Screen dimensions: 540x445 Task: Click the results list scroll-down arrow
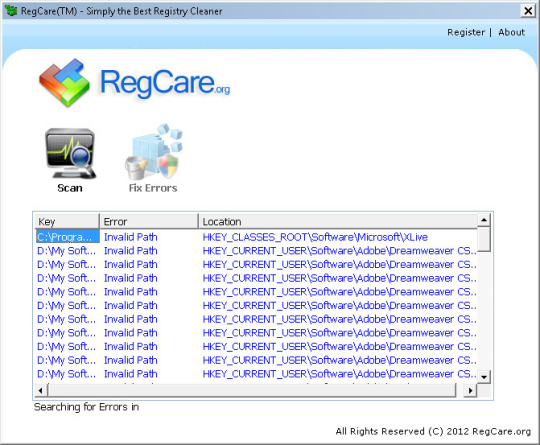tap(484, 377)
